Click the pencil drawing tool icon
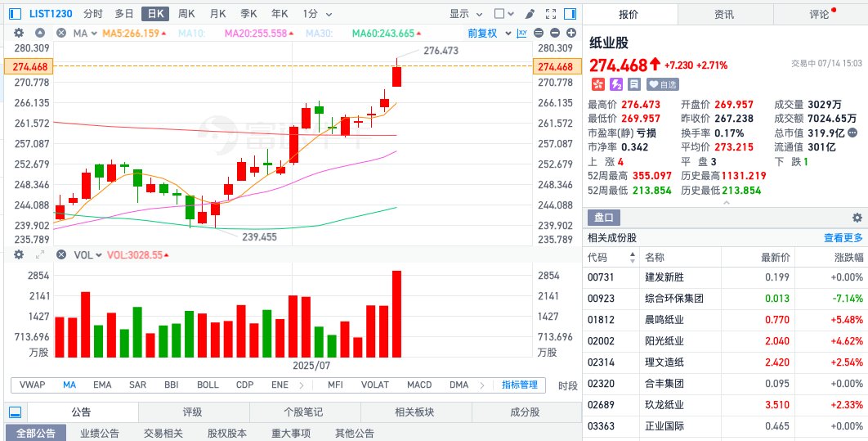 point(530,14)
